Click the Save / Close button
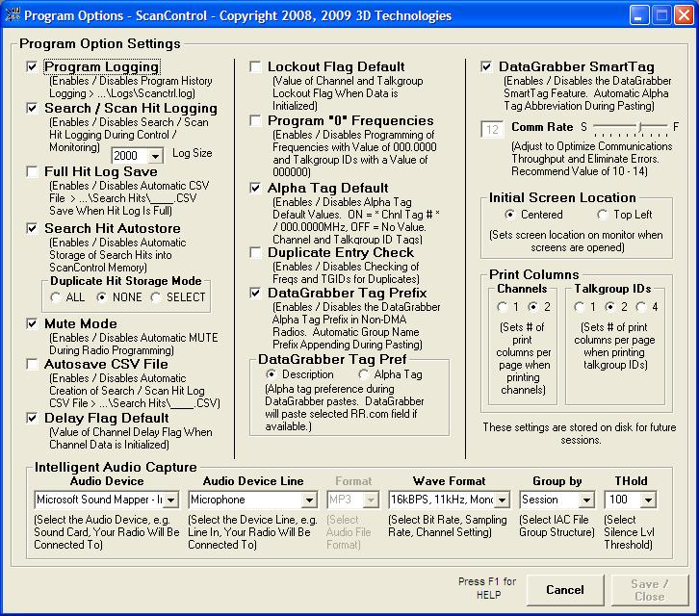Image resolution: width=699 pixels, height=616 pixels. click(x=650, y=590)
